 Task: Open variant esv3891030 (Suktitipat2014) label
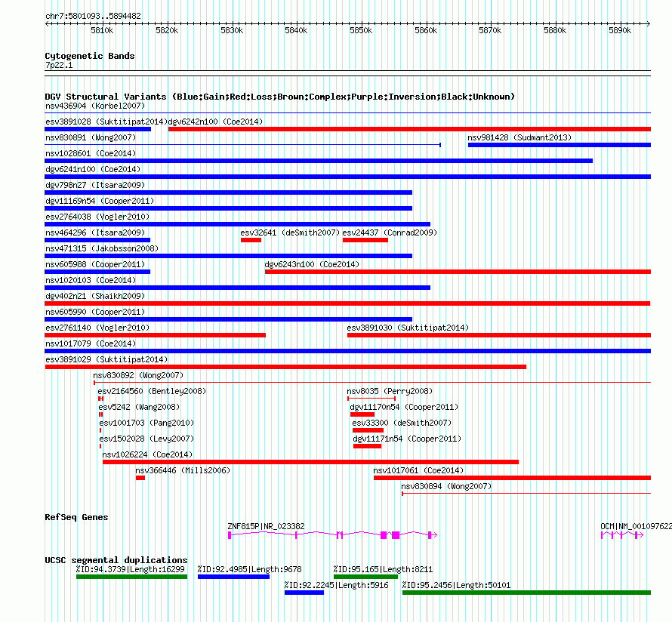point(408,328)
